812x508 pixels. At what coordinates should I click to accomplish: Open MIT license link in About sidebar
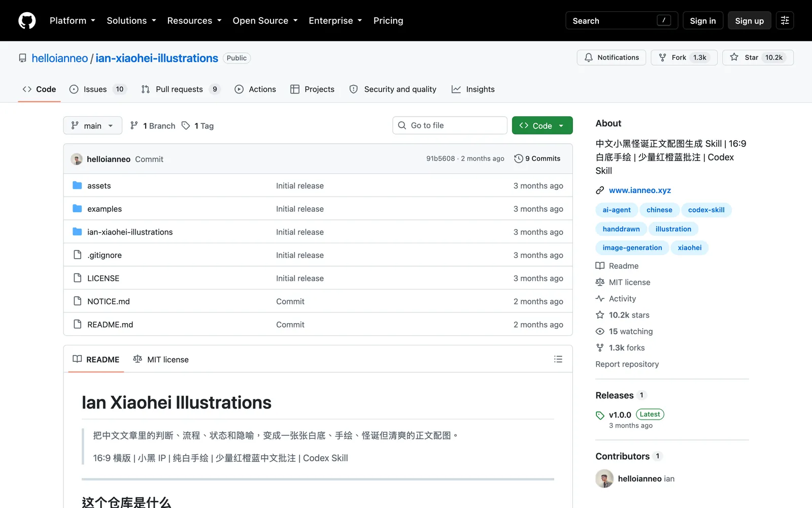(x=623, y=282)
